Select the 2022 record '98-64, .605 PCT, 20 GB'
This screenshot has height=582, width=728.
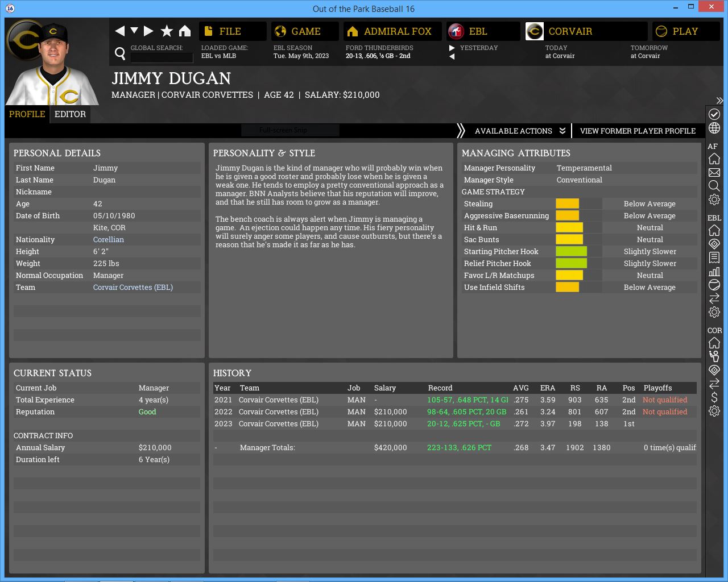click(466, 412)
